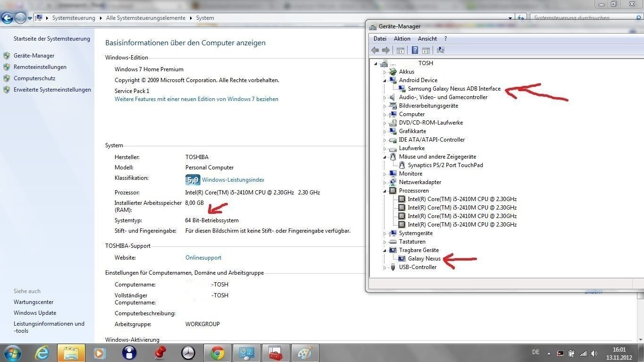Click Alle Systemsteuerungselemente breadcrumb
This screenshot has height=362, width=644.
coord(146,18)
